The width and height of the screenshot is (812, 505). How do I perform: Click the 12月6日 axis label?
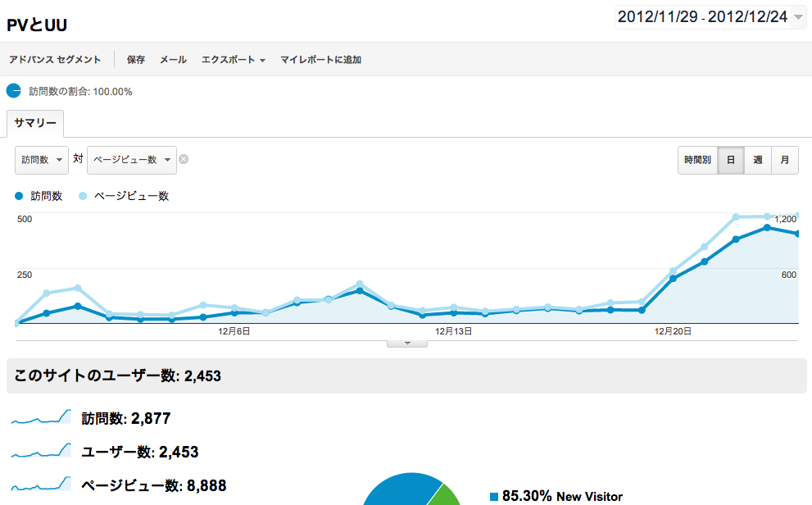click(234, 331)
